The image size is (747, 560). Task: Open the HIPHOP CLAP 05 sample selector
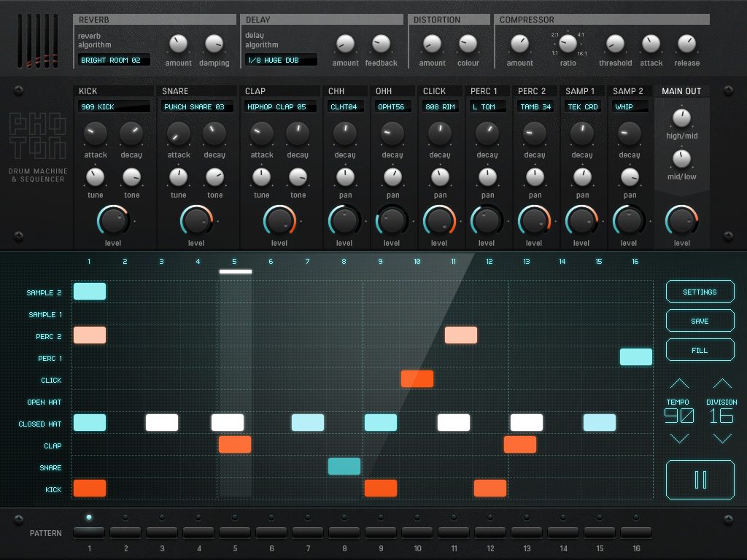click(280, 106)
